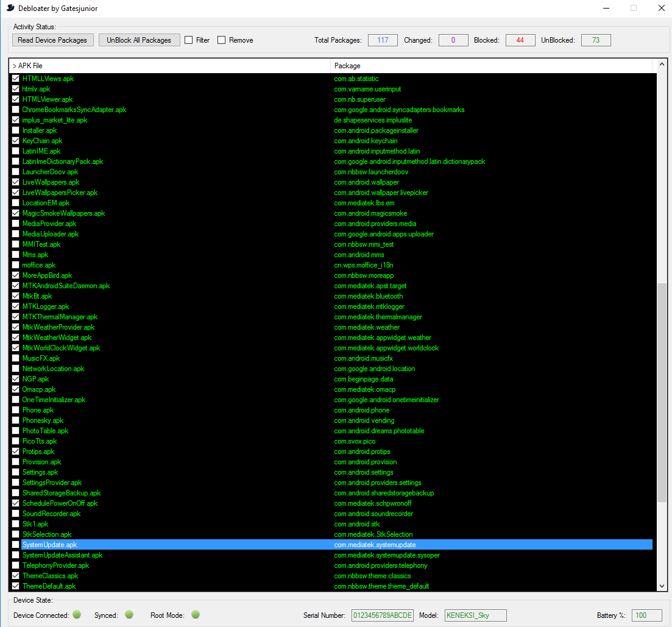Click Blocked count field 44
This screenshot has width=672, height=627.
pyautogui.click(x=520, y=40)
